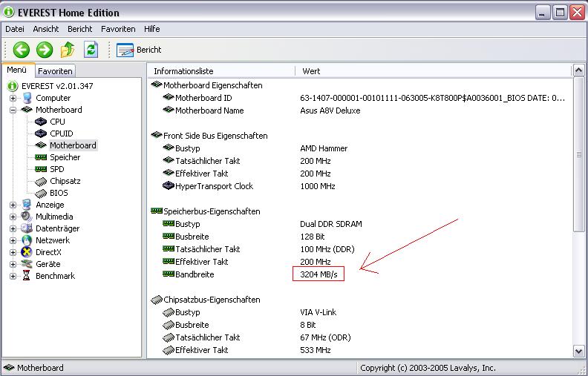This screenshot has width=588, height=376.
Task: Select the CPUID chip icon in tree
Action: tap(41, 133)
